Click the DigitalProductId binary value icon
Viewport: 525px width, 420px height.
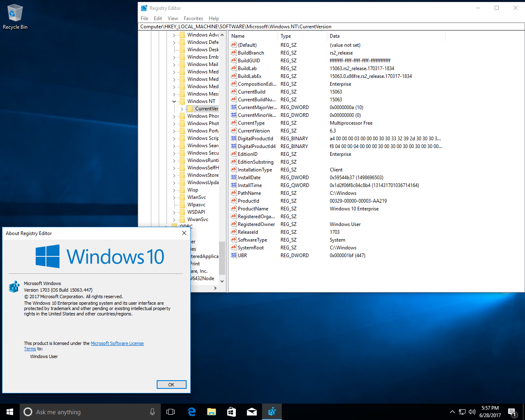234,138
